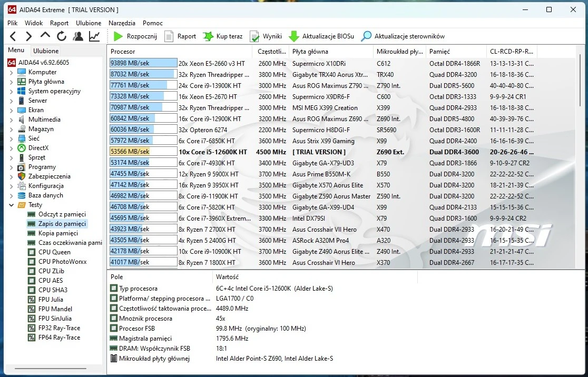Select CPU Queen benchmark in tree
Screen dimensions: 588x377
pos(54,252)
